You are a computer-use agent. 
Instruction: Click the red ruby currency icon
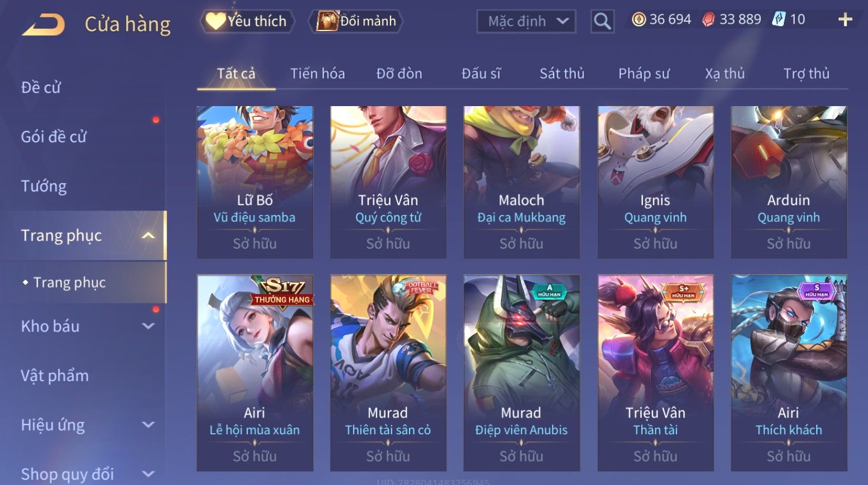708,20
